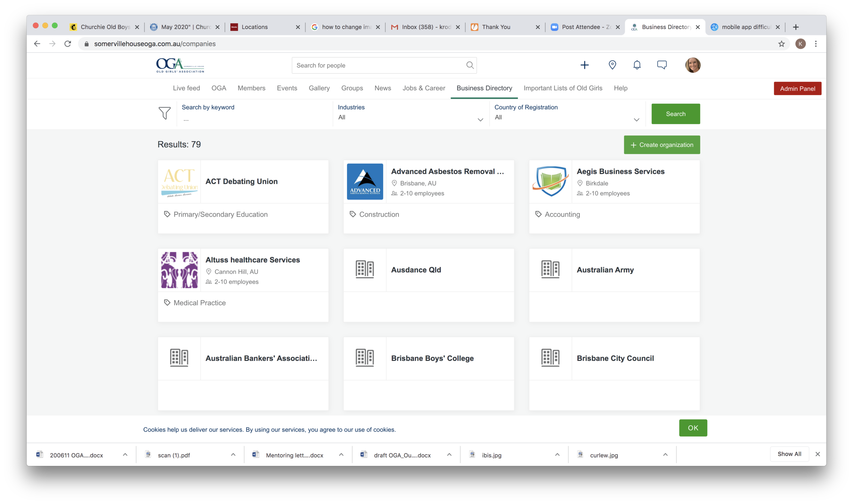This screenshot has height=504, width=853.
Task: Open the messages chat bubble icon
Action: point(662,65)
